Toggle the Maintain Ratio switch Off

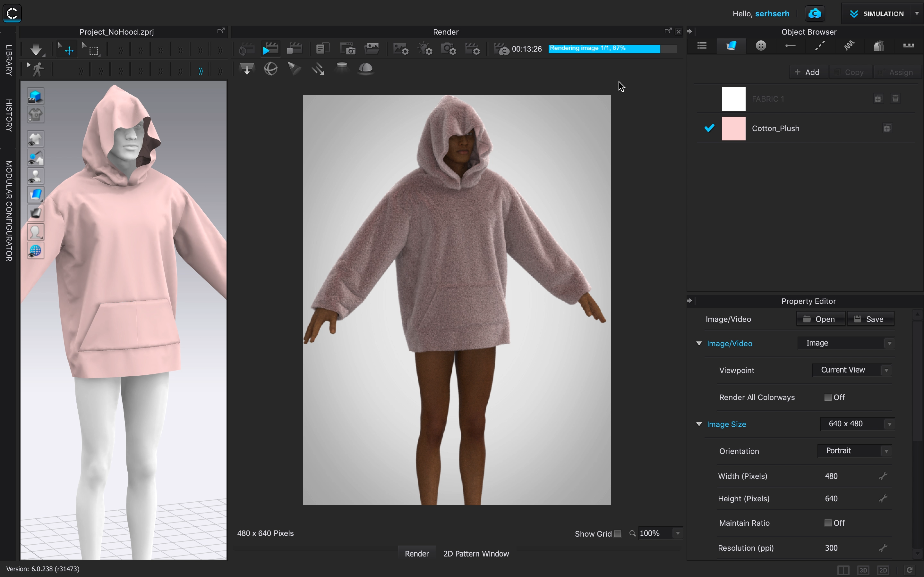(x=827, y=523)
